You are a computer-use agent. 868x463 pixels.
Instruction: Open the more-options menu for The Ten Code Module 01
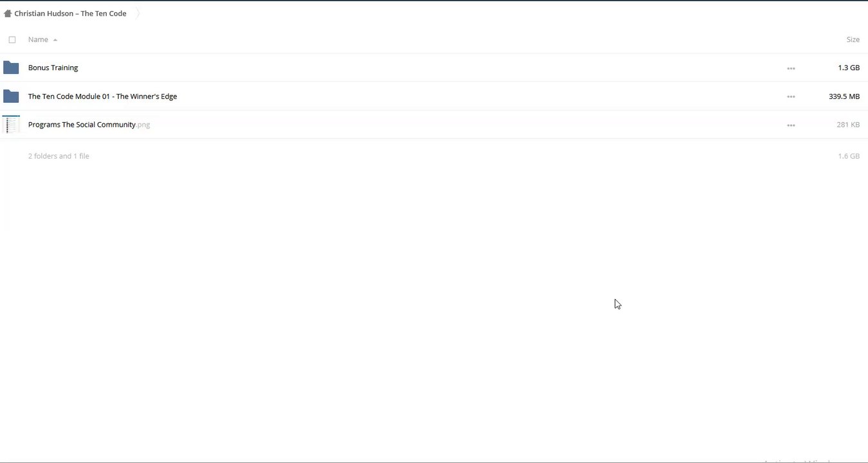click(791, 97)
